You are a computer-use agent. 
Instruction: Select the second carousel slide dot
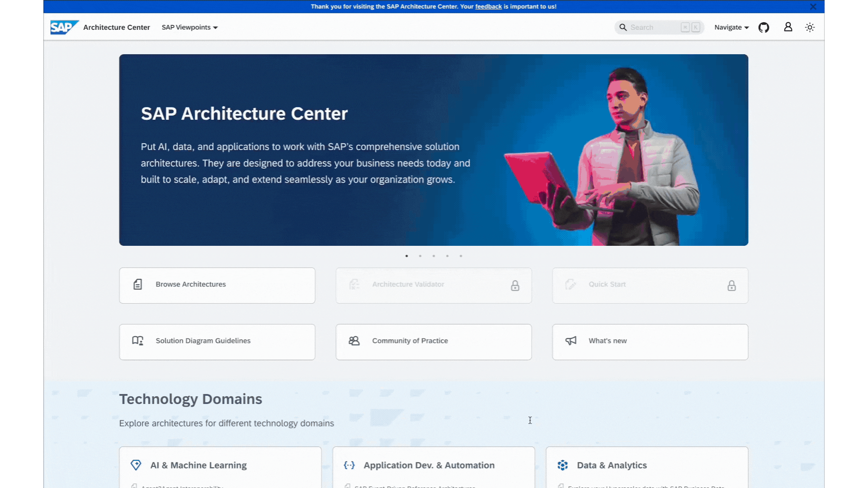point(420,256)
